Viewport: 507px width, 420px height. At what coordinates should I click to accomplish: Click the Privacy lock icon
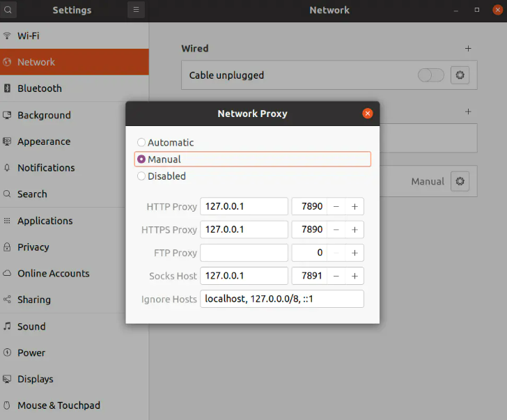pos(7,247)
